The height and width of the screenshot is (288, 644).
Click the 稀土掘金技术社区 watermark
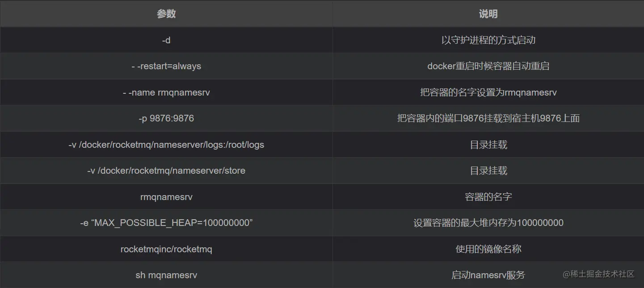598,274
